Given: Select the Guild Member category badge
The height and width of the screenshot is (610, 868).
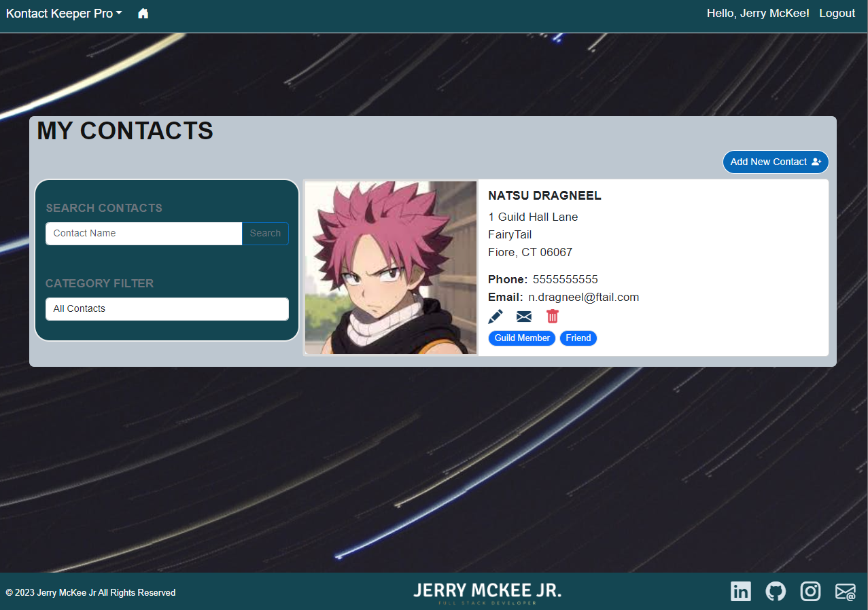Looking at the screenshot, I should (522, 338).
